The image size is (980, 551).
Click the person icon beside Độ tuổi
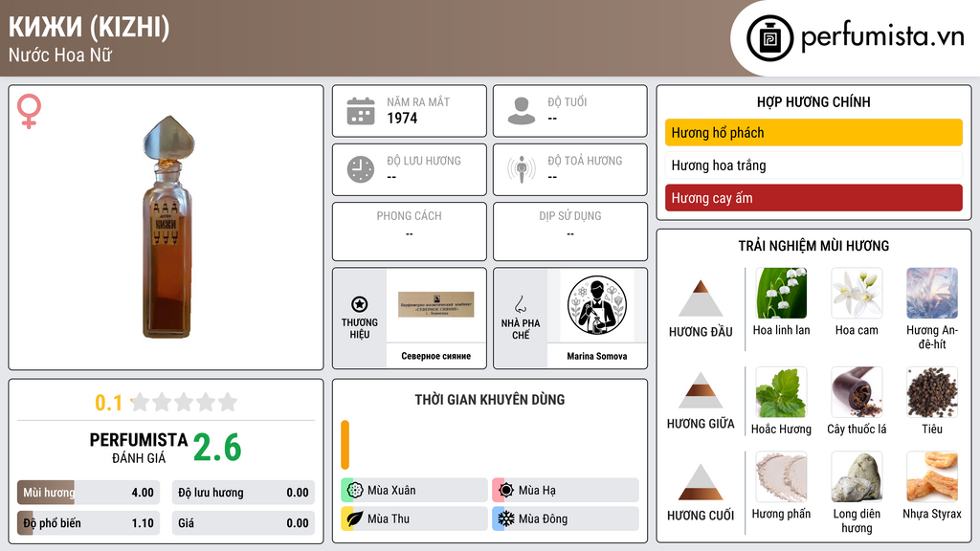[x=522, y=111]
